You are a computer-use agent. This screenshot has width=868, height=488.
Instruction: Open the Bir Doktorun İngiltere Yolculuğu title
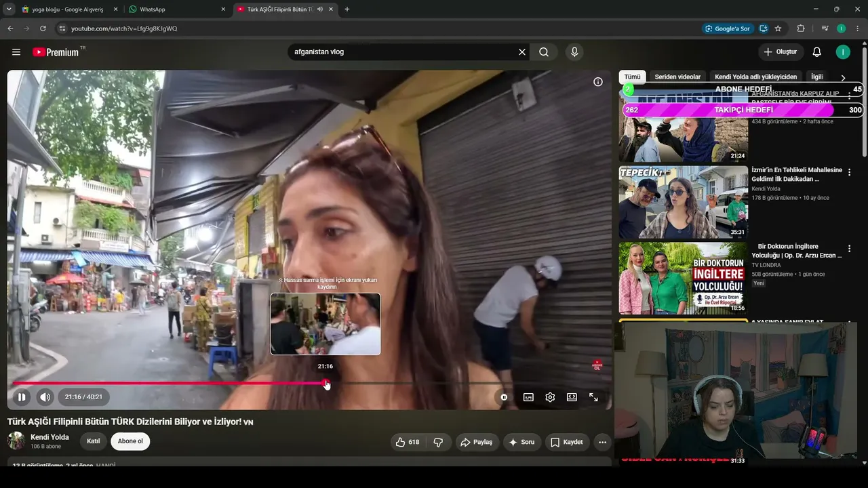800,251
